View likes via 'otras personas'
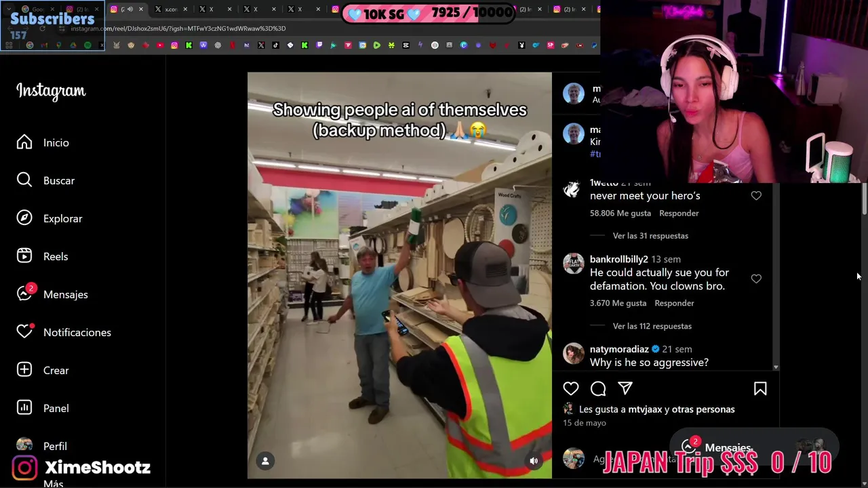This screenshot has height=488, width=868. (x=703, y=409)
